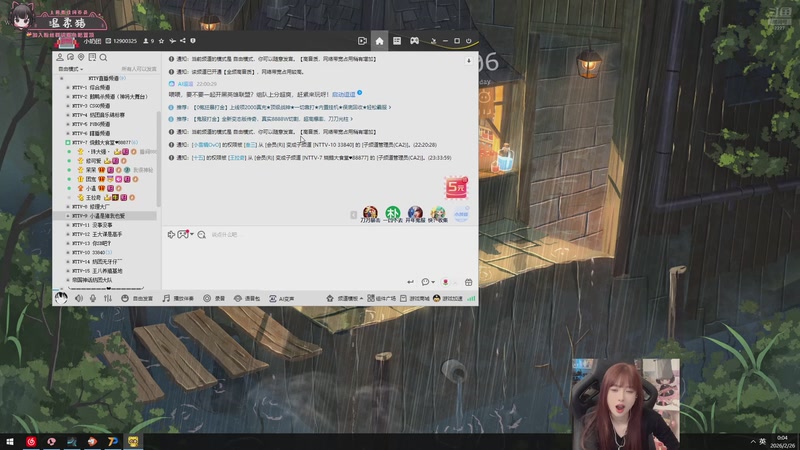800x450 pixels.
Task: Select the NTTV-8 channel row
Action: (x=105, y=207)
